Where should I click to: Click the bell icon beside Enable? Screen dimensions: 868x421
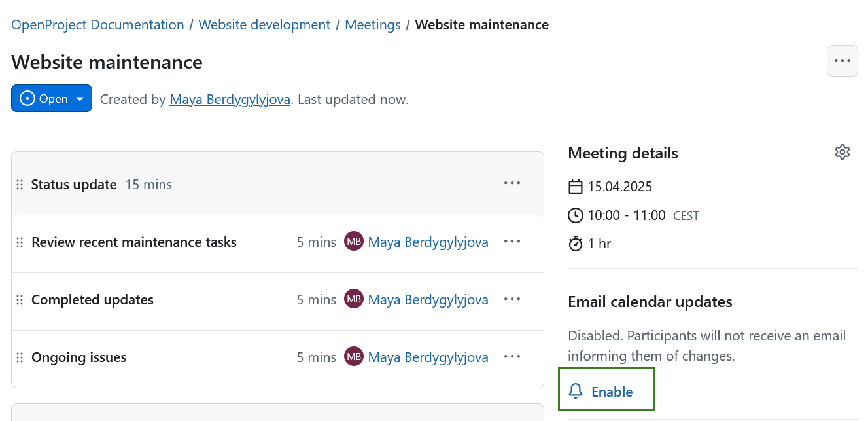pyautogui.click(x=576, y=390)
